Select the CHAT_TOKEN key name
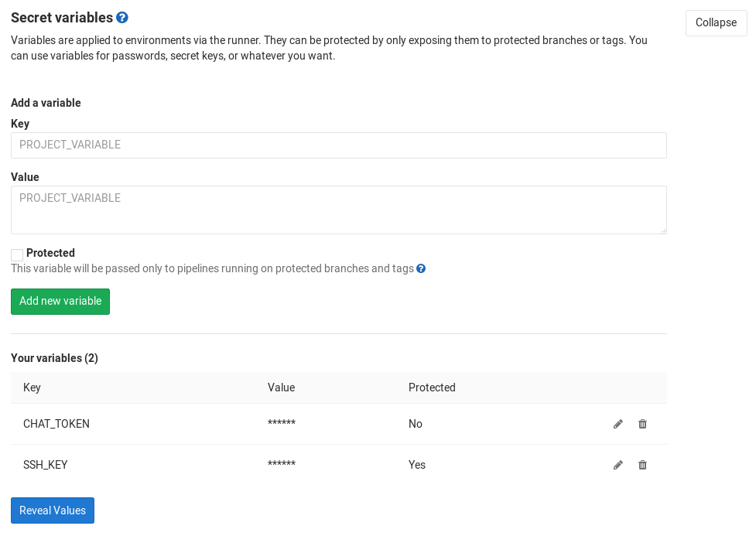This screenshot has height=536, width=756. coord(56,424)
